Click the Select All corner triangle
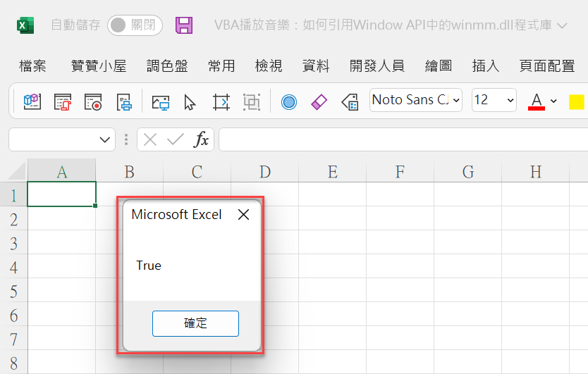Viewport: 588px width, 374px height. [x=16, y=171]
